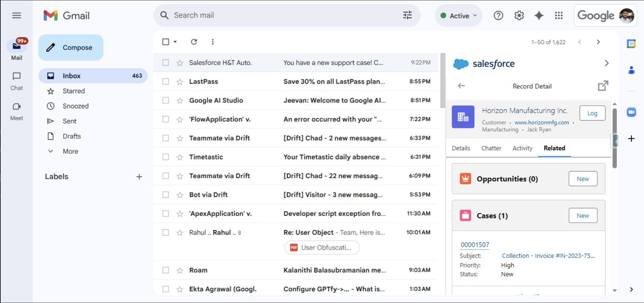Open www.horizonmfg.com link
Image resolution: width=644 pixels, height=303 pixels.
tap(542, 122)
